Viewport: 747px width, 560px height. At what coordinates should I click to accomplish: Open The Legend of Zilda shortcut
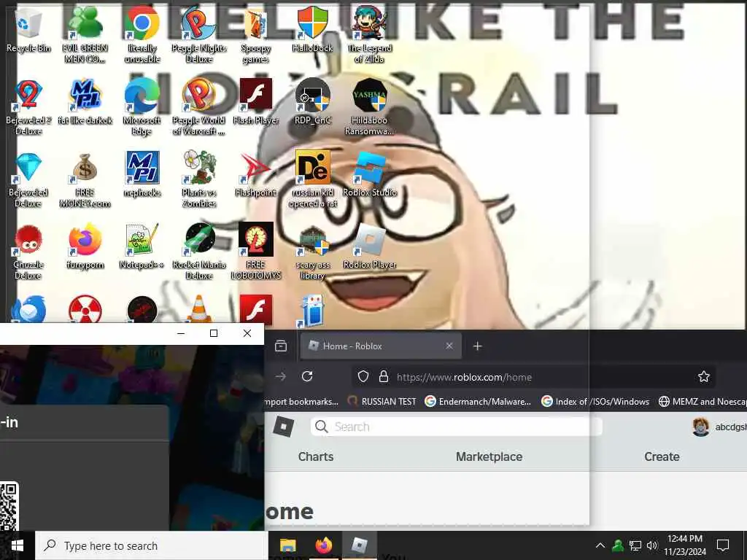pos(370,36)
